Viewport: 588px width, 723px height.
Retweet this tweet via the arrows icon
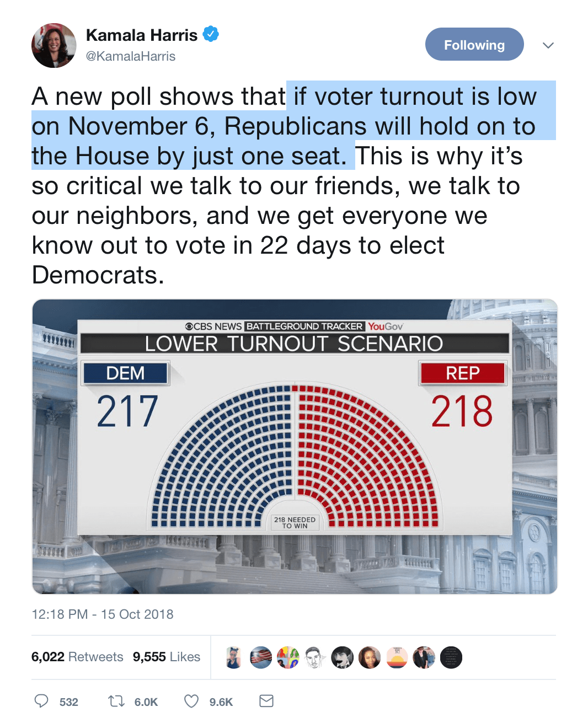(116, 701)
